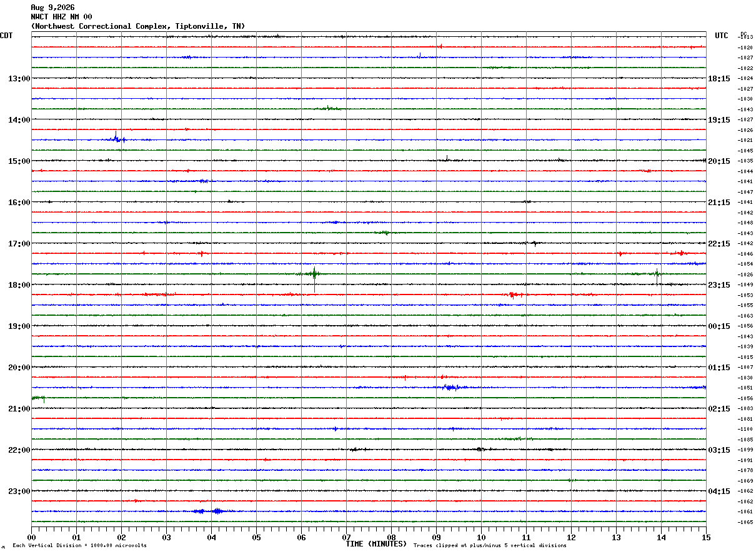Click the 23:00 CDT hour label

(x=19, y=491)
